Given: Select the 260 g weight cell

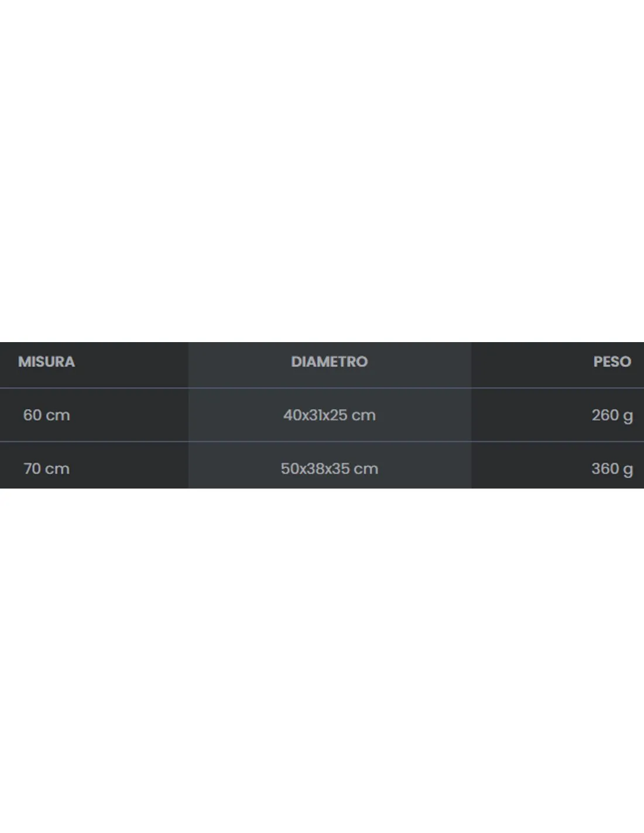Looking at the screenshot, I should [x=612, y=415].
